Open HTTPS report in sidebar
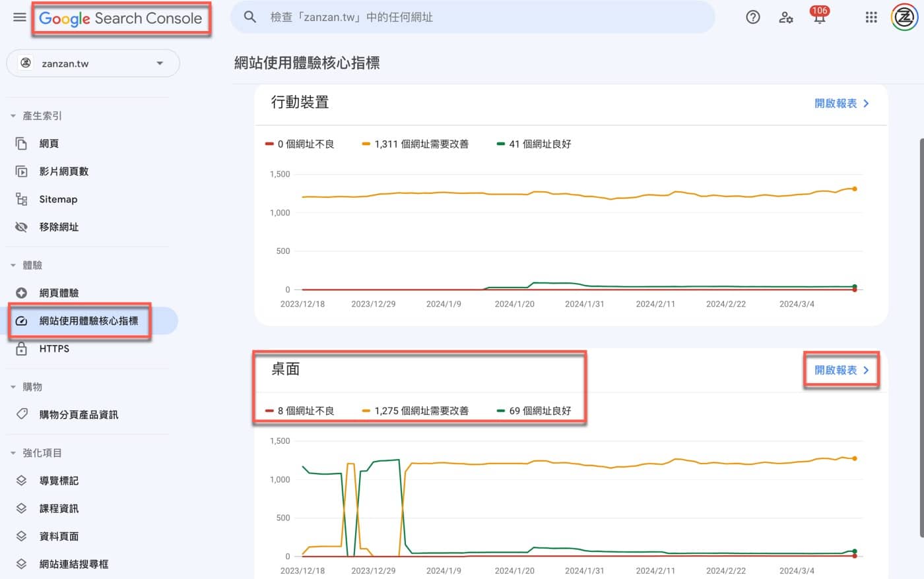The image size is (924, 579). (54, 349)
